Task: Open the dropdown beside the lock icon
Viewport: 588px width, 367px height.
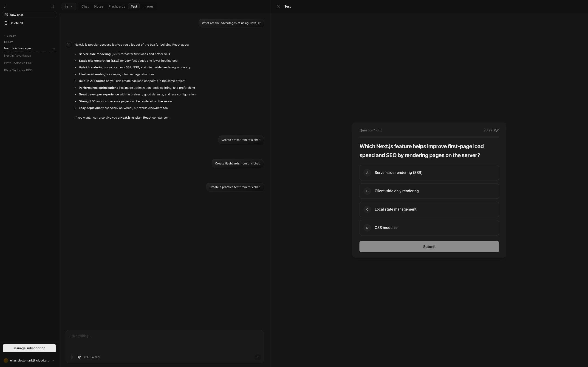Action: coord(71,6)
